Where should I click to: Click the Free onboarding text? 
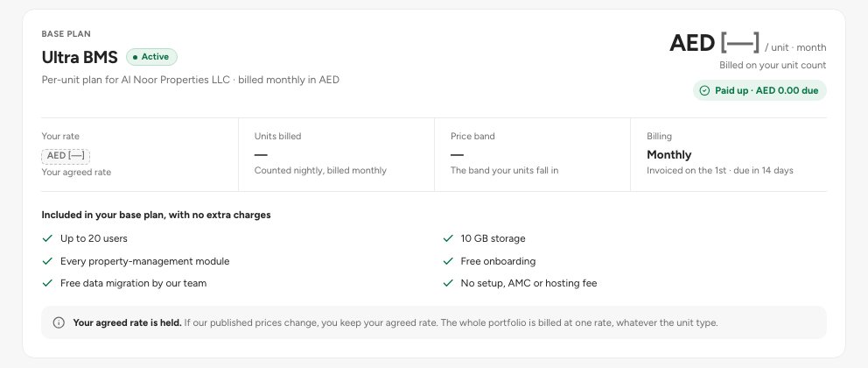pyautogui.click(x=498, y=261)
